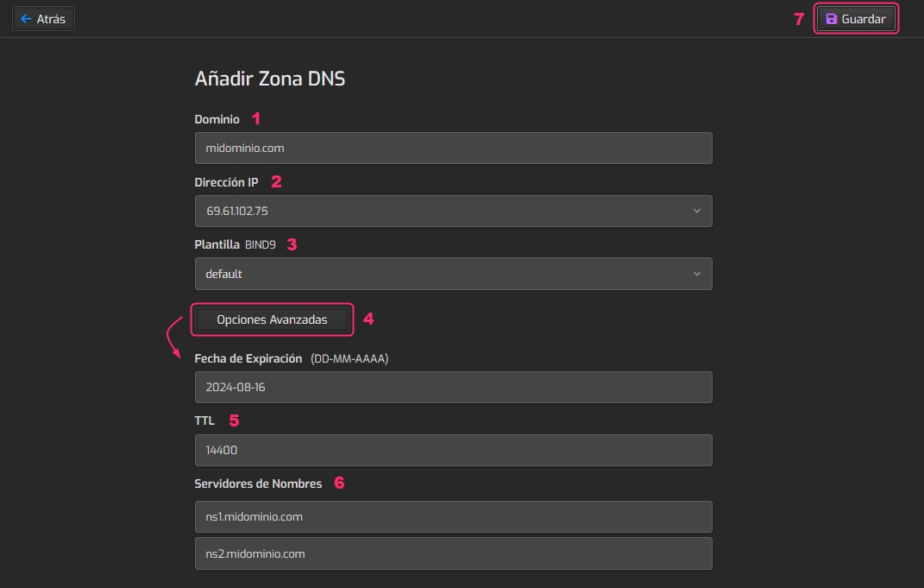Click the Dominio field label
The width and height of the screenshot is (924, 588).
pyautogui.click(x=217, y=119)
